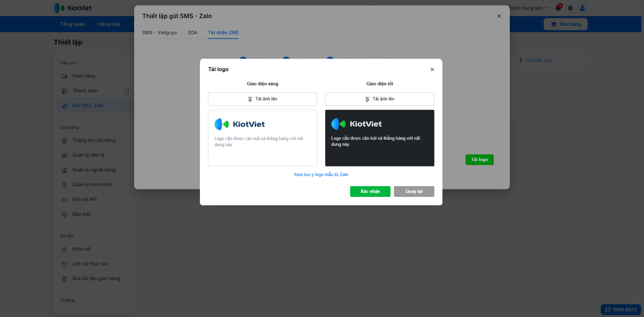This screenshot has height=317, width=644.
Task: Open Kết nối API link icon
Action: pos(64,200)
